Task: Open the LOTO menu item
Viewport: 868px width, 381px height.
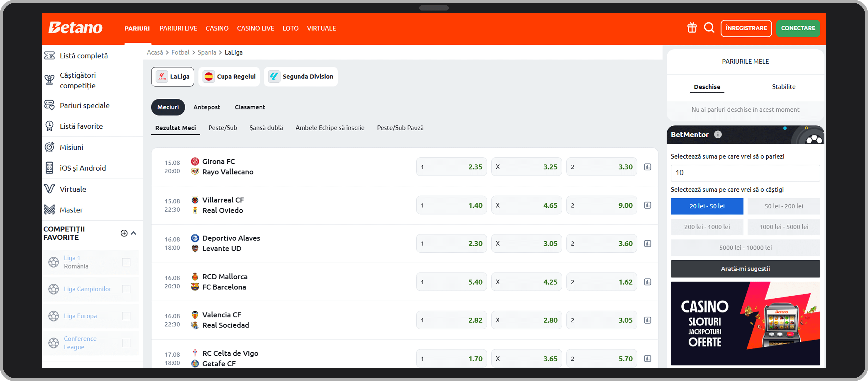Action: [290, 28]
